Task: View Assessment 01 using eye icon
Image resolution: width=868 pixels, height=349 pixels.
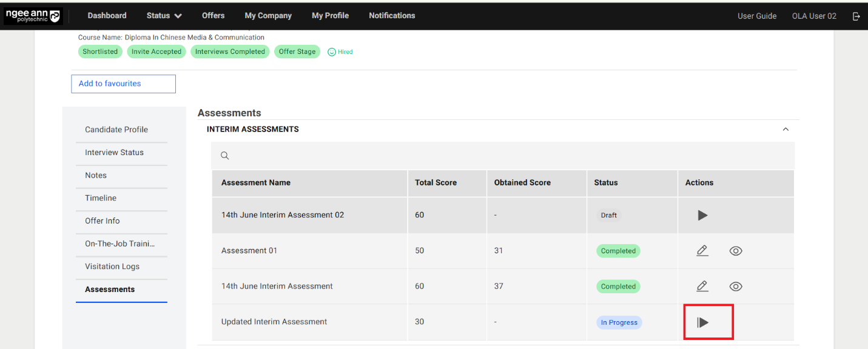Action: 735,251
